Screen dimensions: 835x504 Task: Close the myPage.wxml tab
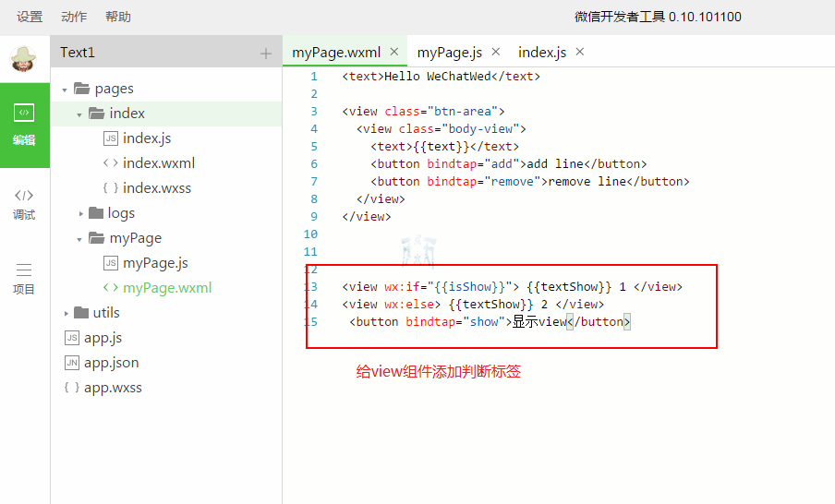[394, 52]
